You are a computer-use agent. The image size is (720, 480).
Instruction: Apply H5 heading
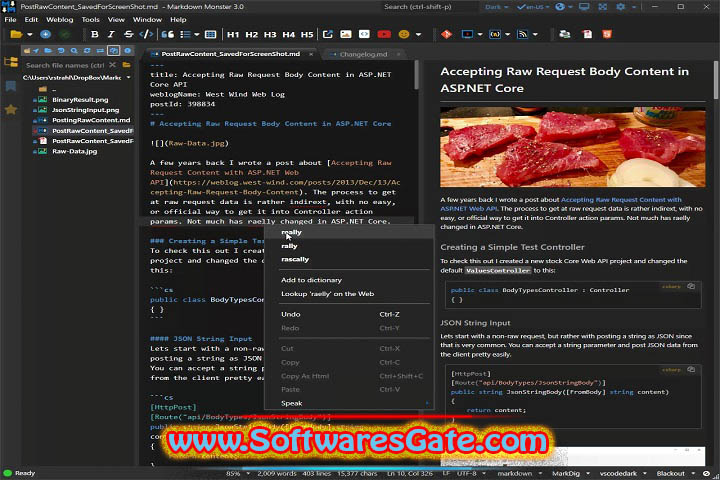(307, 34)
